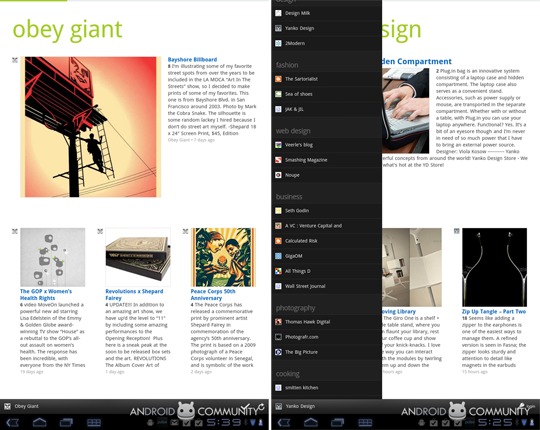Open Photografr.com feed
540x430 pixels.
click(x=326, y=337)
